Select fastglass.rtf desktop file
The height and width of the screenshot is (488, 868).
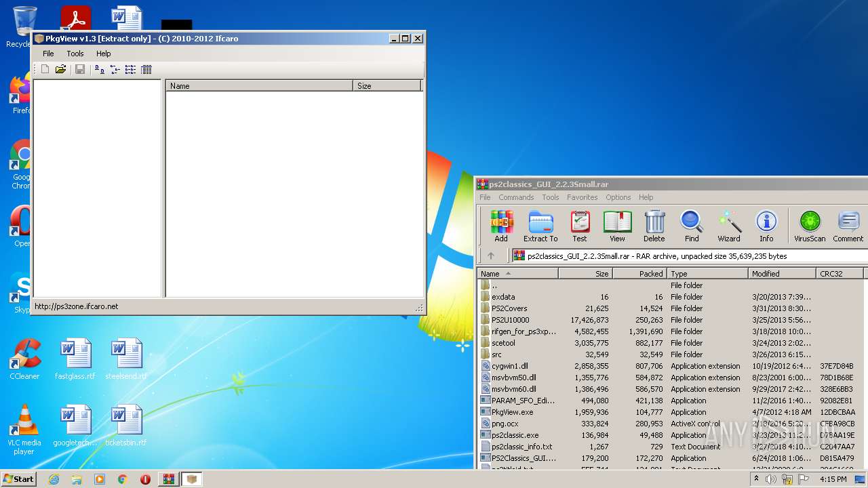(x=75, y=359)
